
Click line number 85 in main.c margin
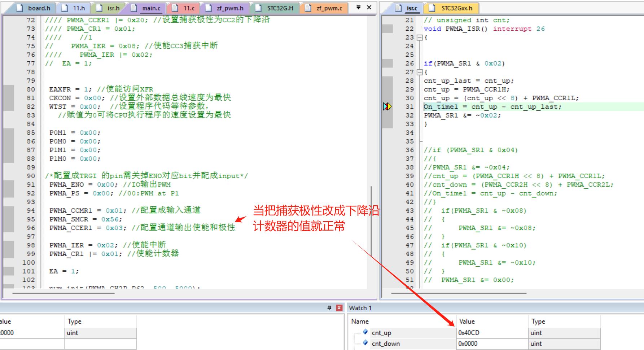click(31, 132)
